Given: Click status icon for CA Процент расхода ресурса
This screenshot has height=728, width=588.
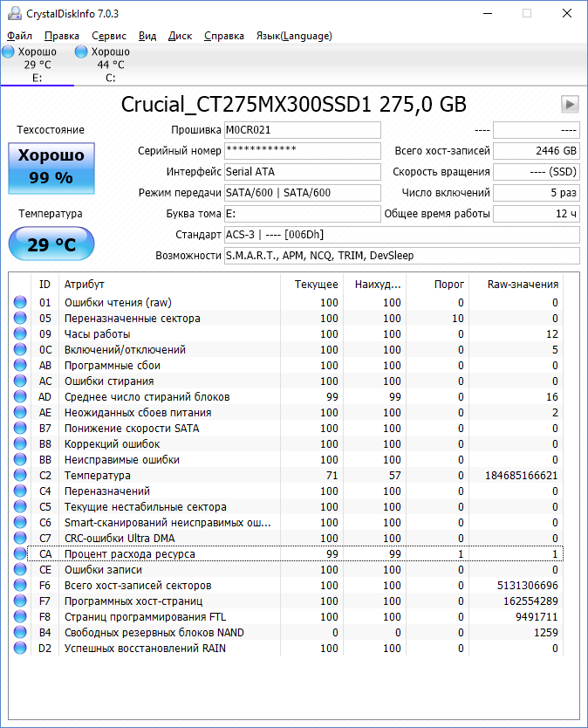Looking at the screenshot, I should coord(20,554).
